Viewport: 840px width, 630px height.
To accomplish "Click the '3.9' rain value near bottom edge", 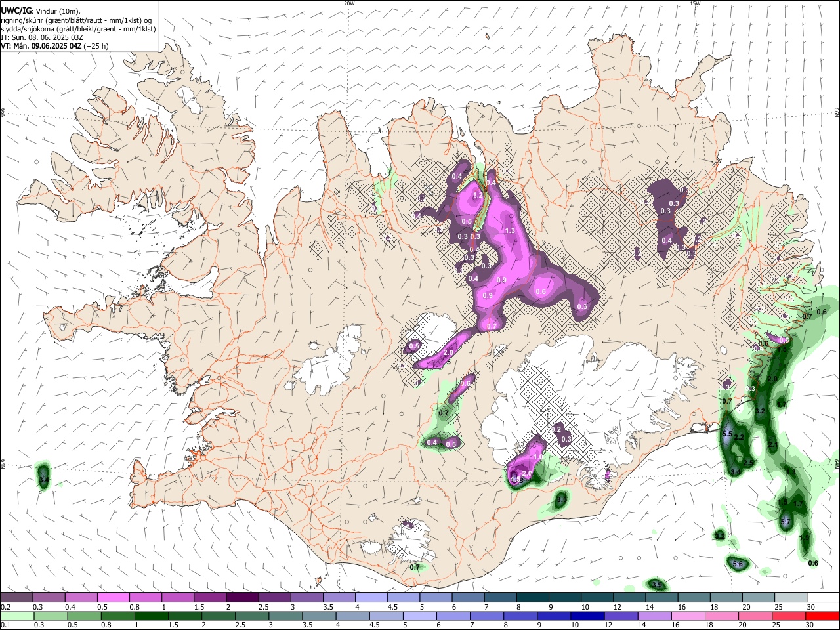I will (656, 585).
